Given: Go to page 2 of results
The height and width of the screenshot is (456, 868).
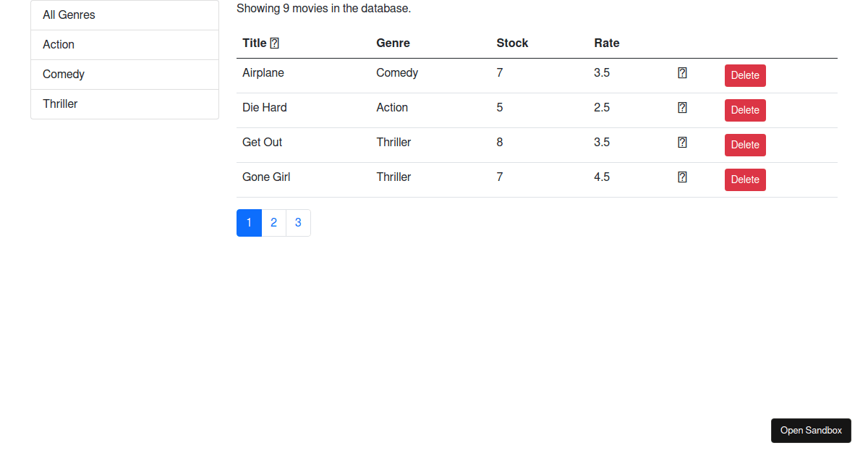Looking at the screenshot, I should click(x=273, y=222).
